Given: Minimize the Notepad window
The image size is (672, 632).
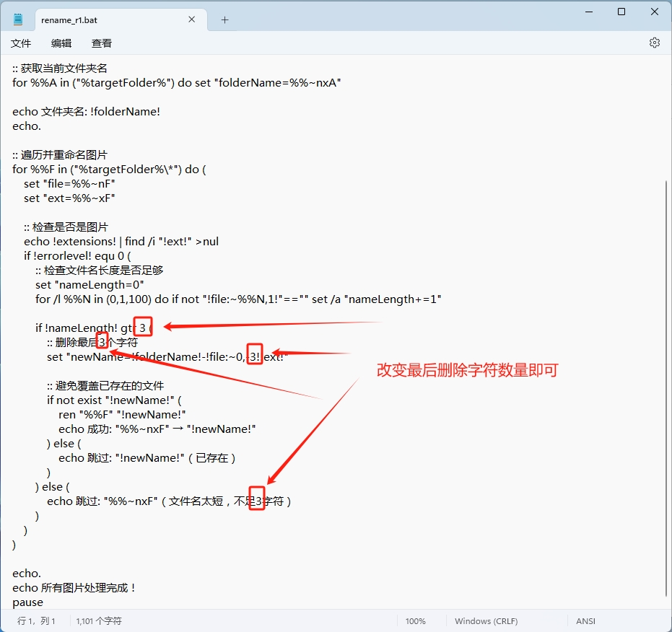Looking at the screenshot, I should click(589, 12).
